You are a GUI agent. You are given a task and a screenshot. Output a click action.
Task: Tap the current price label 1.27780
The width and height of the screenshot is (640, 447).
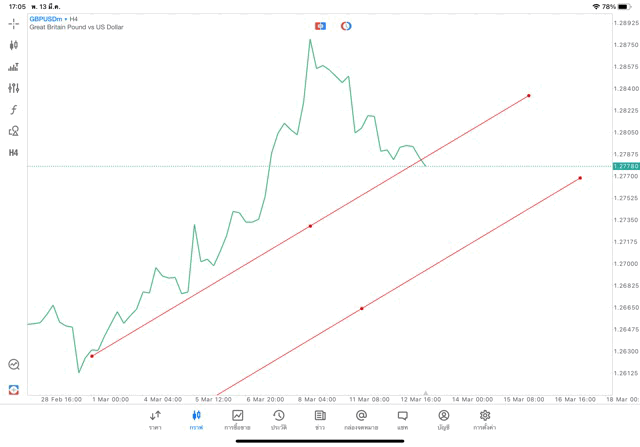click(x=626, y=166)
